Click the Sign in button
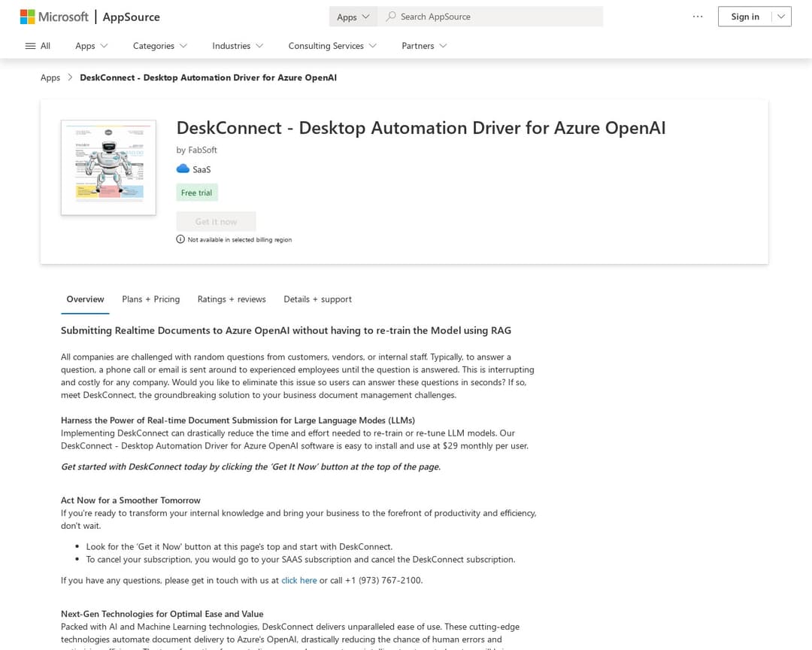Image resolution: width=812 pixels, height=650 pixels. click(744, 16)
